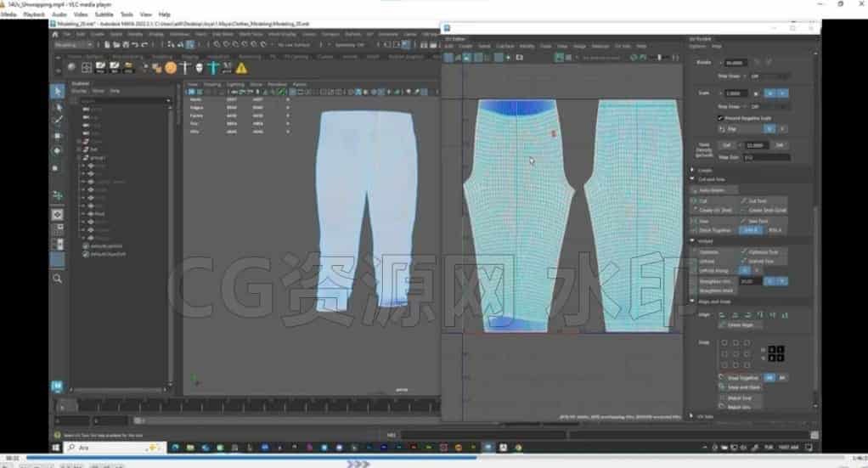This screenshot has height=468, width=868.
Task: Click the orange circle shelf icon
Action: coord(171,68)
